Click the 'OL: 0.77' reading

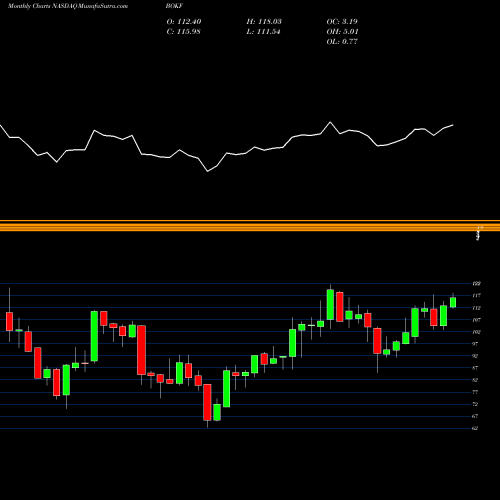342,42
